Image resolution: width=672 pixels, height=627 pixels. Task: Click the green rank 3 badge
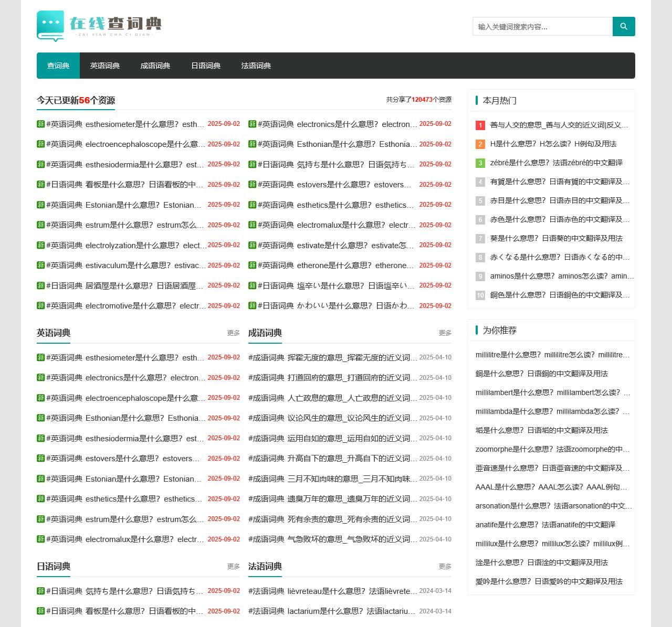(480, 163)
